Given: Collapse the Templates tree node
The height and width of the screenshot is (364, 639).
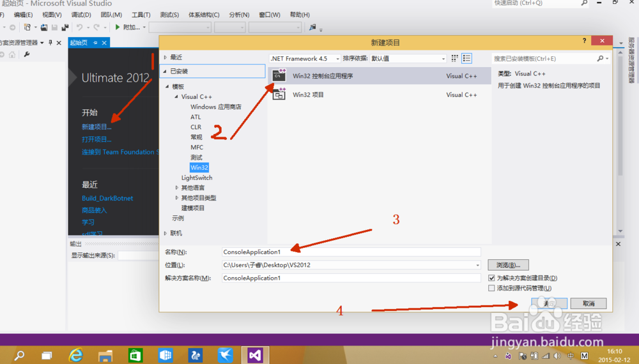Looking at the screenshot, I should pos(167,86).
